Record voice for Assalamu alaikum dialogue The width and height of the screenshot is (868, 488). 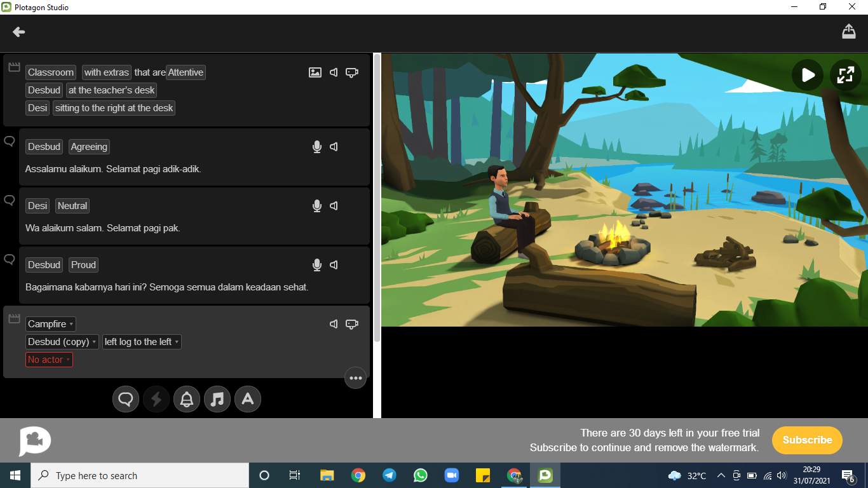click(317, 147)
